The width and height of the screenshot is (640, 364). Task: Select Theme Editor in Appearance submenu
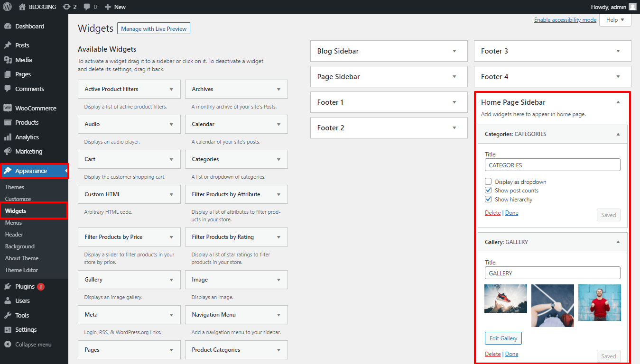[x=21, y=270]
